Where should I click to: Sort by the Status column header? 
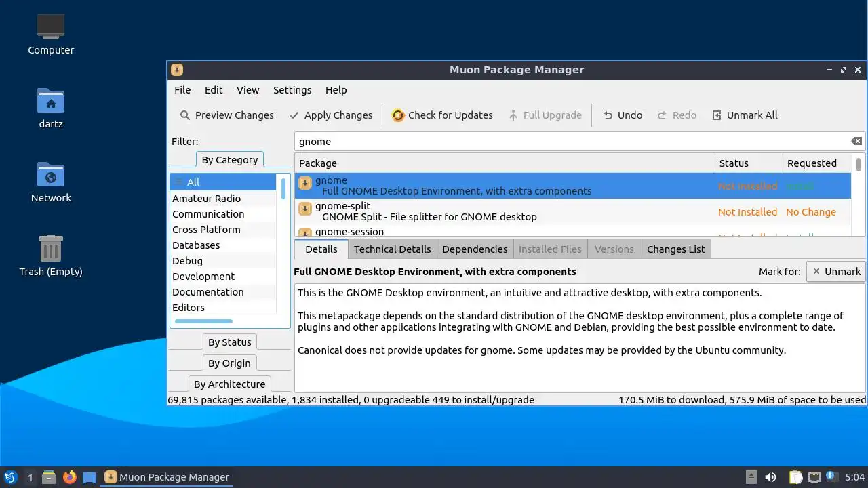(749, 163)
